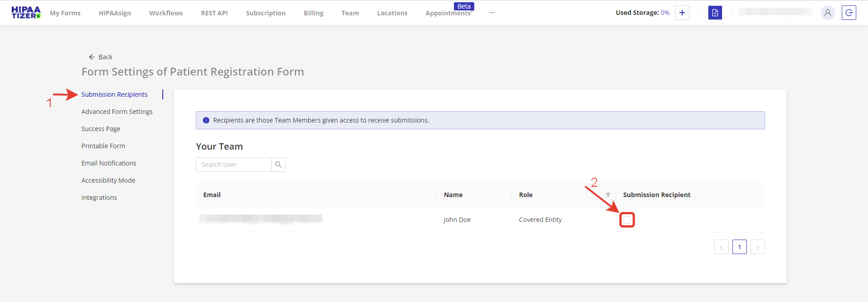Open the user profile avatar icon
The height and width of the screenshot is (302, 868).
pyautogui.click(x=827, y=13)
